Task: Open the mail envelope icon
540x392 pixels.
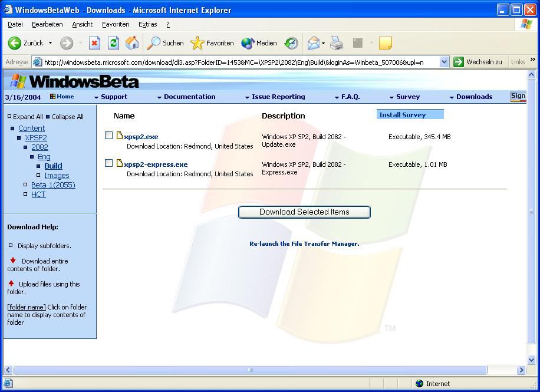Action: 314,43
